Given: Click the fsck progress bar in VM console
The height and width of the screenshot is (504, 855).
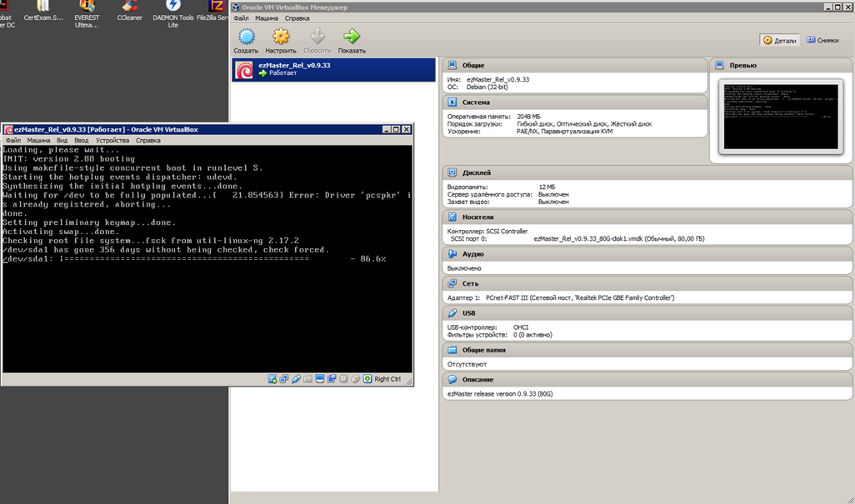Looking at the screenshot, I should pos(185,259).
